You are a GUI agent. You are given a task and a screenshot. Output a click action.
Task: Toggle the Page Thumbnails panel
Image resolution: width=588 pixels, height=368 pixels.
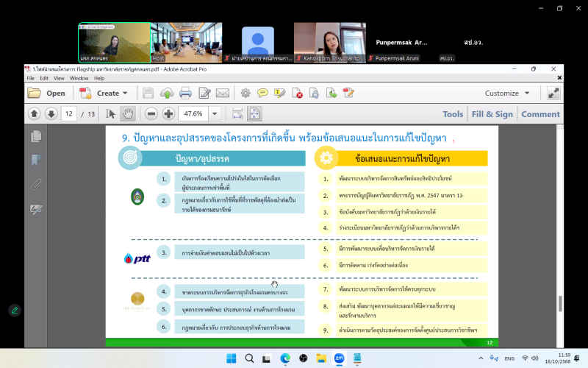pos(35,136)
